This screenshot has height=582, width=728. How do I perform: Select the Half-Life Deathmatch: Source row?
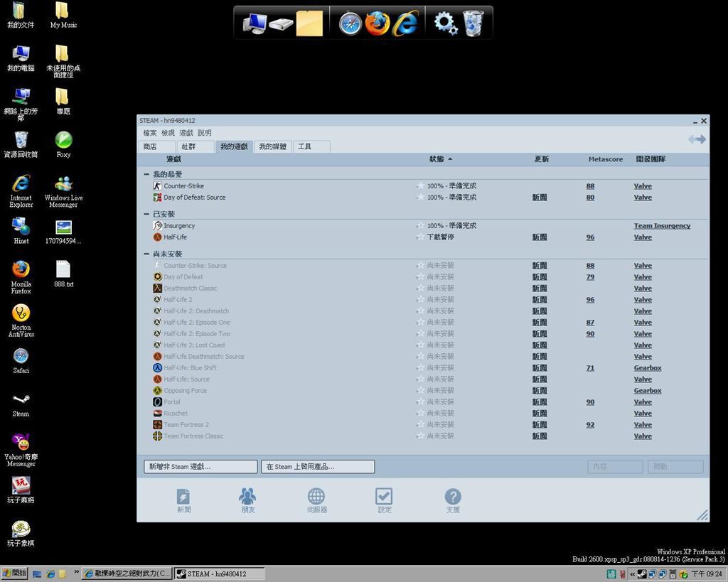point(423,357)
